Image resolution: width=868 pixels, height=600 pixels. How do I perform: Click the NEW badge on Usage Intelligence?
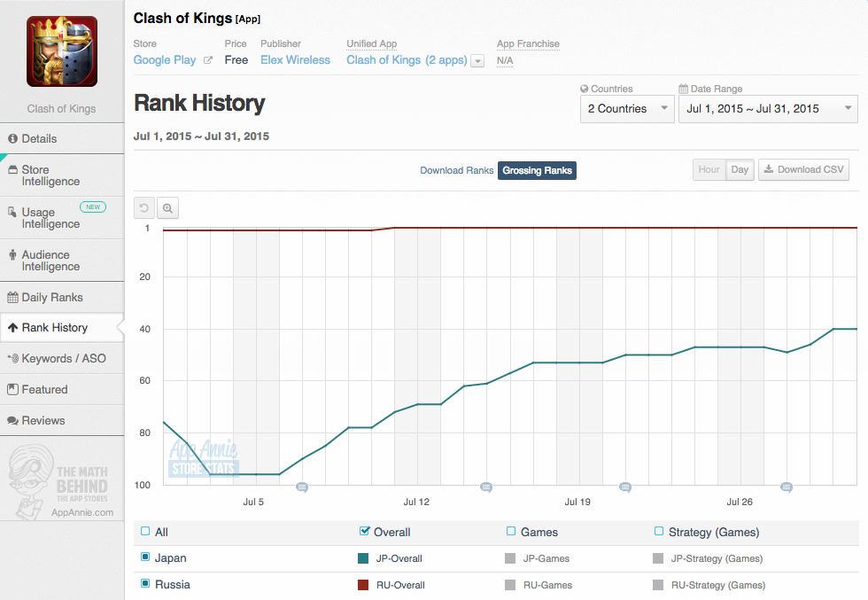coord(93,207)
